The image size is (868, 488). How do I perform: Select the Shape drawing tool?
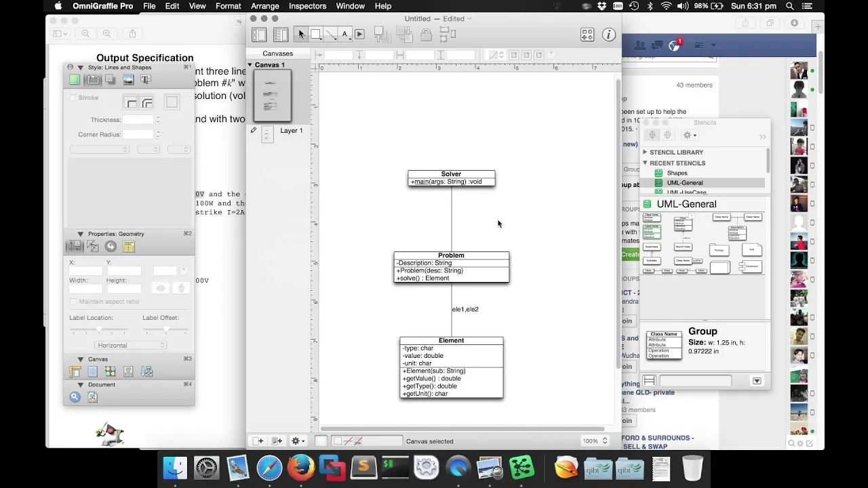coord(316,34)
